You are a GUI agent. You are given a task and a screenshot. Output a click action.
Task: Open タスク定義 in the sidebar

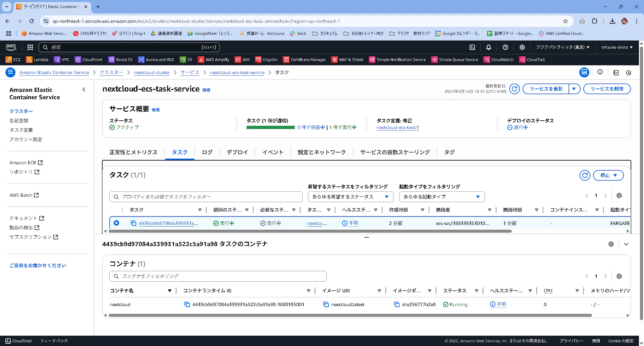click(x=21, y=130)
